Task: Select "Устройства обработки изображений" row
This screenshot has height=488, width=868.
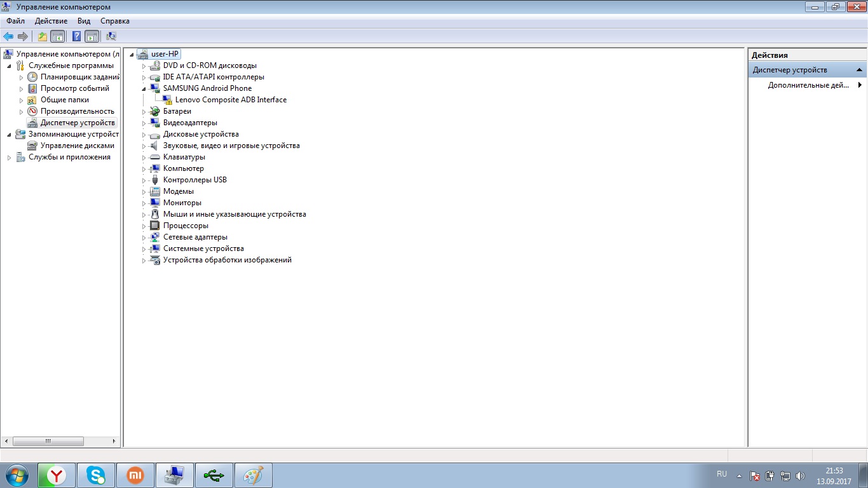Action: click(227, 260)
